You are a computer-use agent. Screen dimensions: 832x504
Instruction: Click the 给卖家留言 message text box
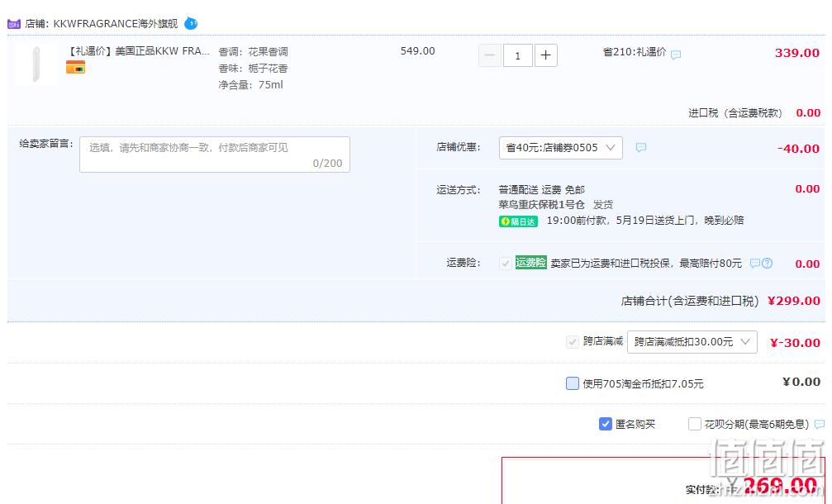[x=214, y=155]
